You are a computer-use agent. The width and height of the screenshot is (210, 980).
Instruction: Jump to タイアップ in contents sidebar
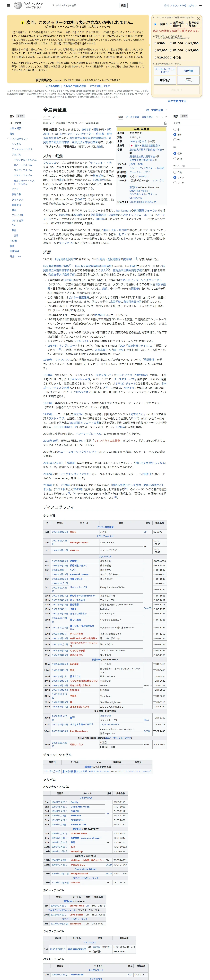[17, 200]
